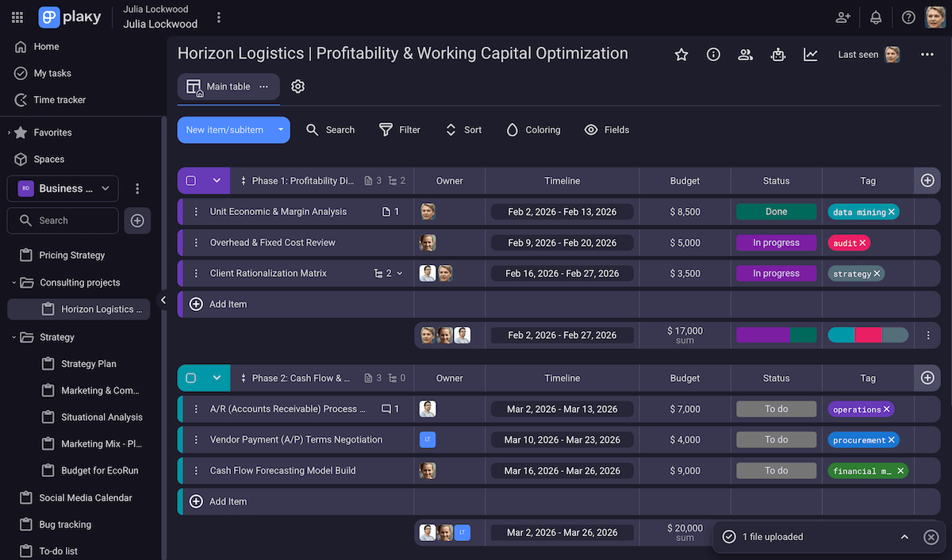Open the board activity chart icon
The height and width of the screenshot is (560, 952).
tap(810, 55)
